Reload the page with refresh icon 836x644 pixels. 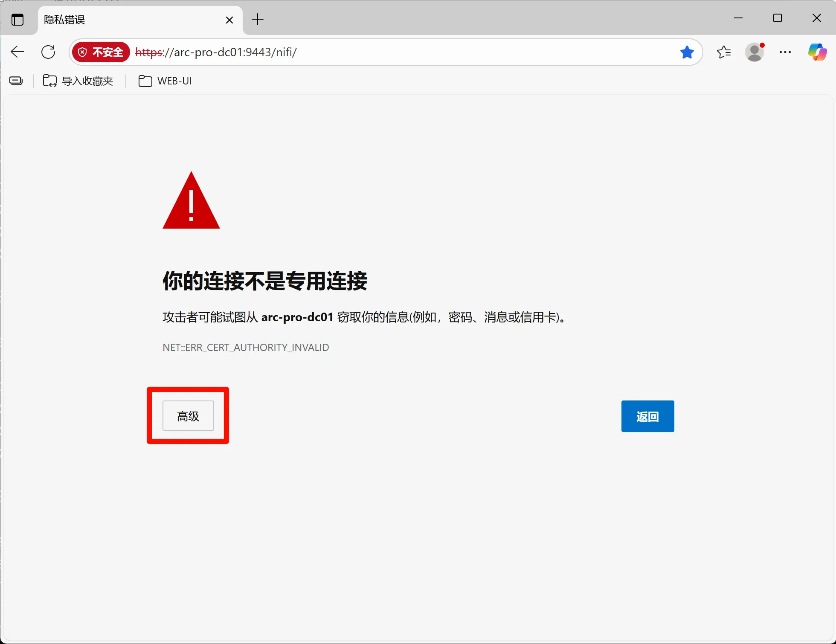(48, 52)
